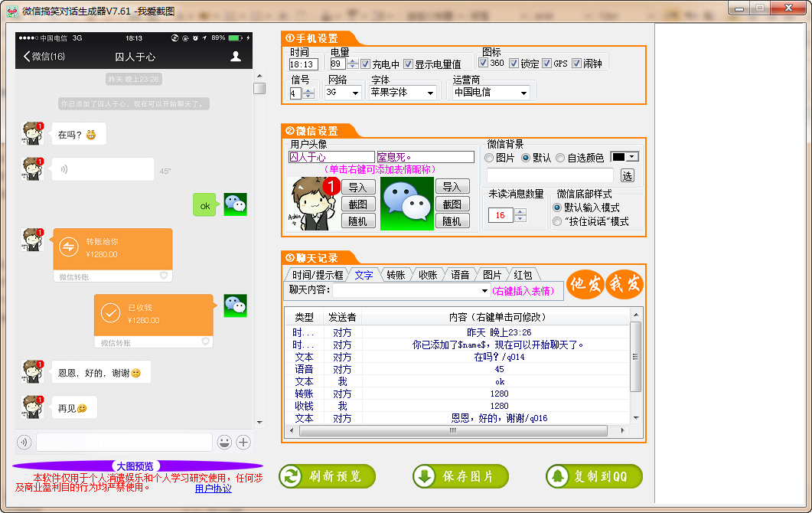Viewport: 812px width, 513px height.
Task: Open the contact profile icon in chat header
Action: point(236,56)
